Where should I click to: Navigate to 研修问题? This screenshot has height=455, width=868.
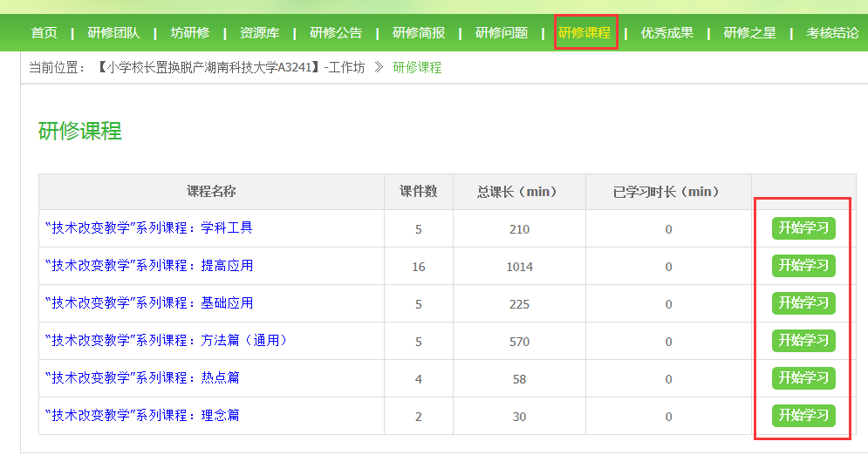pos(502,33)
